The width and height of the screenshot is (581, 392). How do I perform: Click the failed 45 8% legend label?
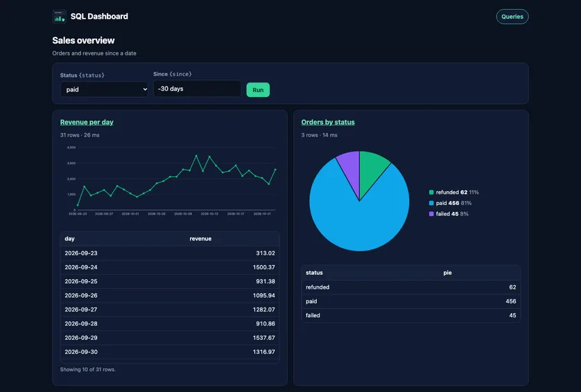click(452, 213)
